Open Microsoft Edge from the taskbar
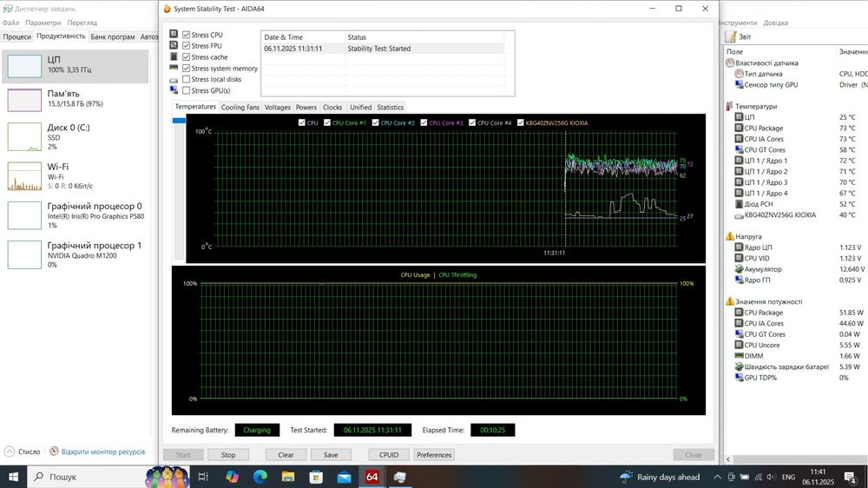This screenshot has height=488, width=868. point(260,477)
